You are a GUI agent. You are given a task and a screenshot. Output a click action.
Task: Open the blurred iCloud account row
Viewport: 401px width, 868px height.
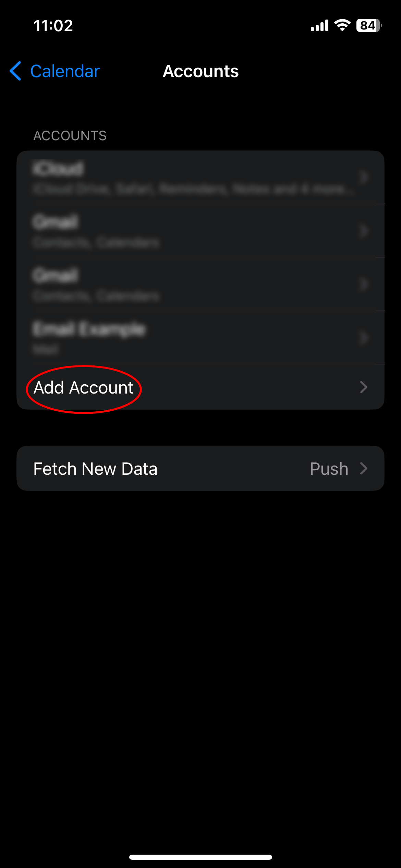click(x=200, y=177)
